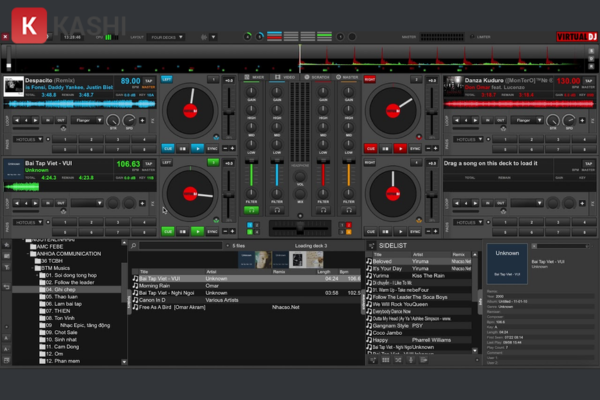Open the favorites star in browser sidebar
The image size is (600, 400).
(x=7, y=245)
